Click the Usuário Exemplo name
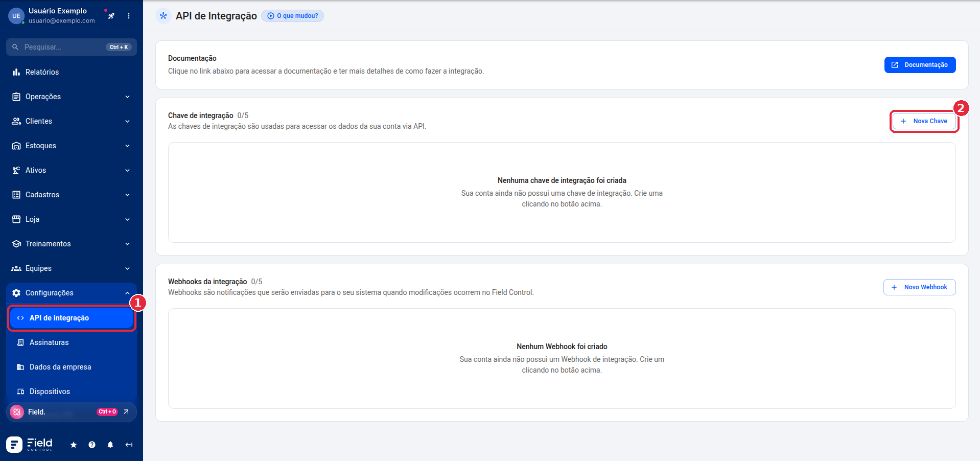The image size is (980, 461). (x=58, y=11)
